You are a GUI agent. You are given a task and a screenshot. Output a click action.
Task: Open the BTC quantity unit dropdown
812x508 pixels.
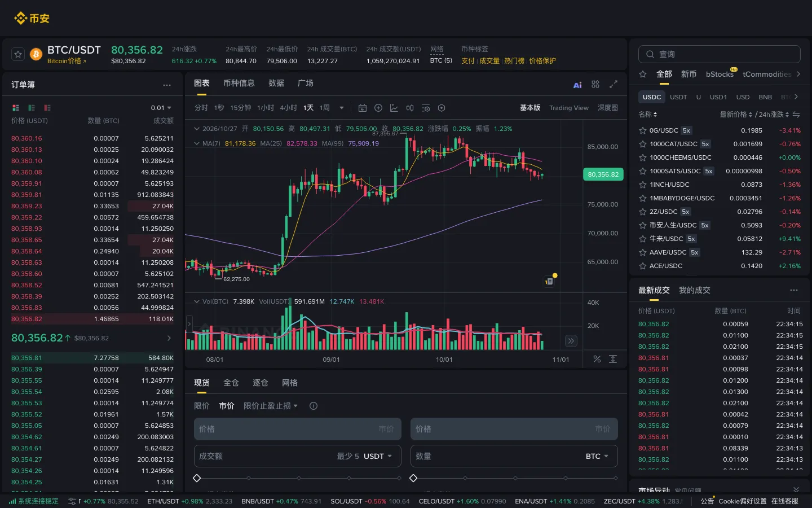tap(597, 456)
